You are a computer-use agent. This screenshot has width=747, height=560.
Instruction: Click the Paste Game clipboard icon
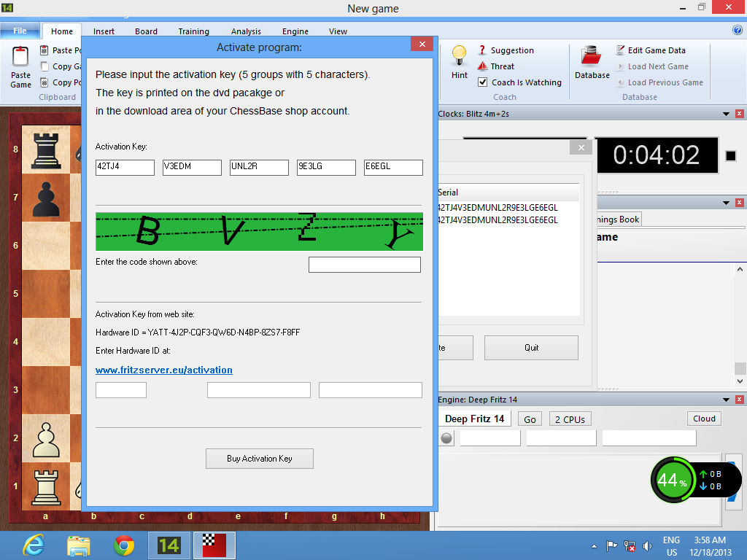point(20,57)
